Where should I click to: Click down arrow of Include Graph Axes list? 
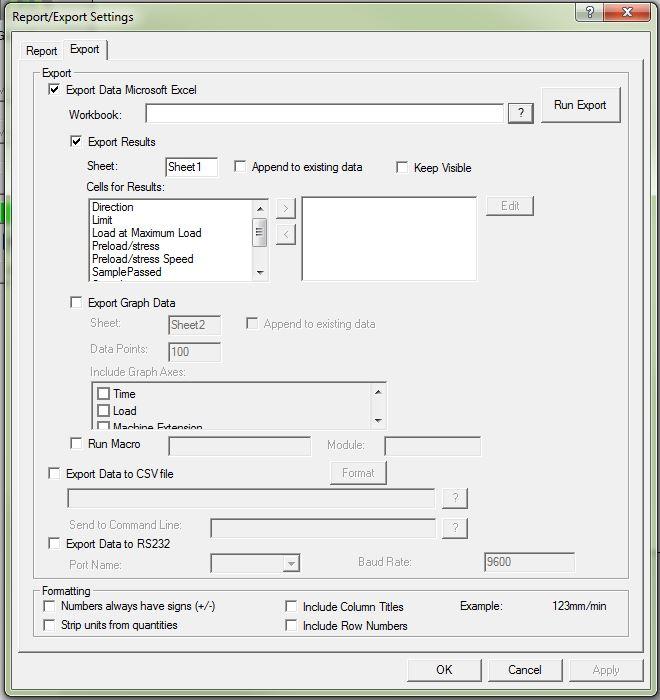click(378, 421)
